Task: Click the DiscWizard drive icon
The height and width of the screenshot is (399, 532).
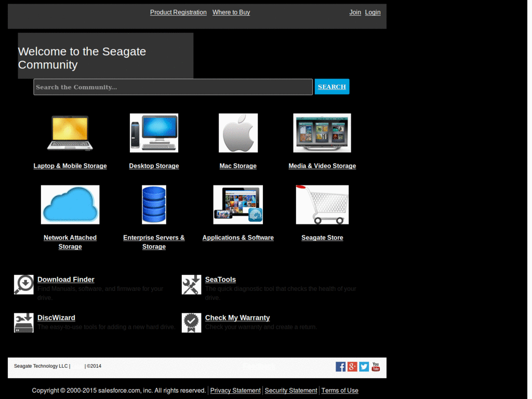Action: 24,323
